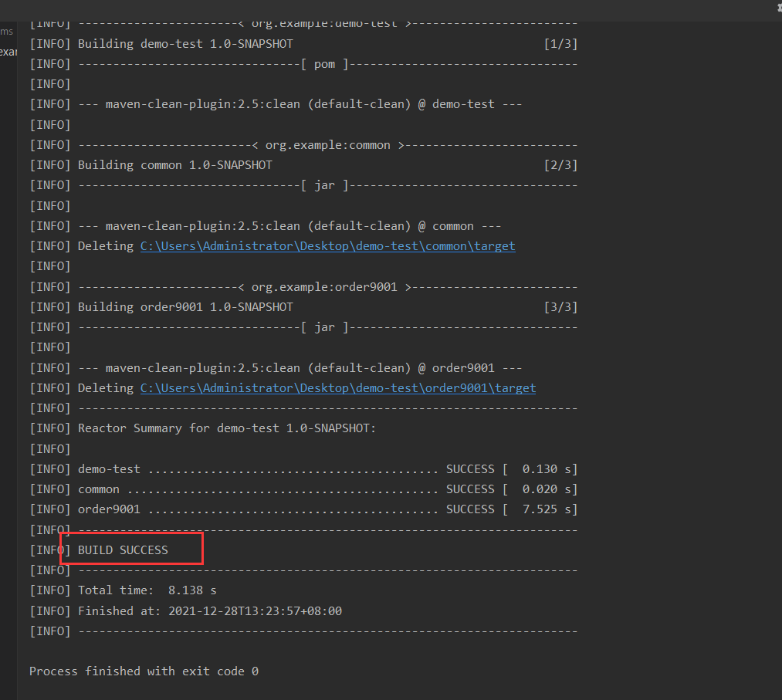Select the 'Finished at: 2021-12-28T13:23:57+08:00' line

[186, 610]
